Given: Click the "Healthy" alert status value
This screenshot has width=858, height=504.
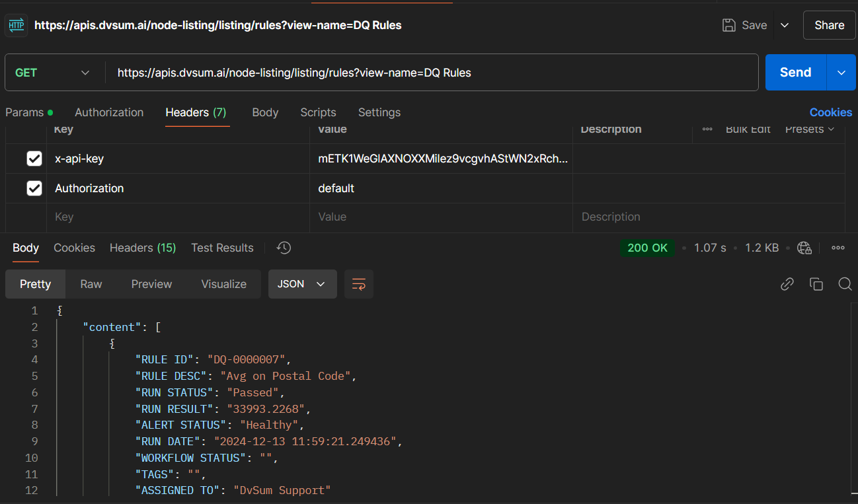Looking at the screenshot, I should 269,425.
